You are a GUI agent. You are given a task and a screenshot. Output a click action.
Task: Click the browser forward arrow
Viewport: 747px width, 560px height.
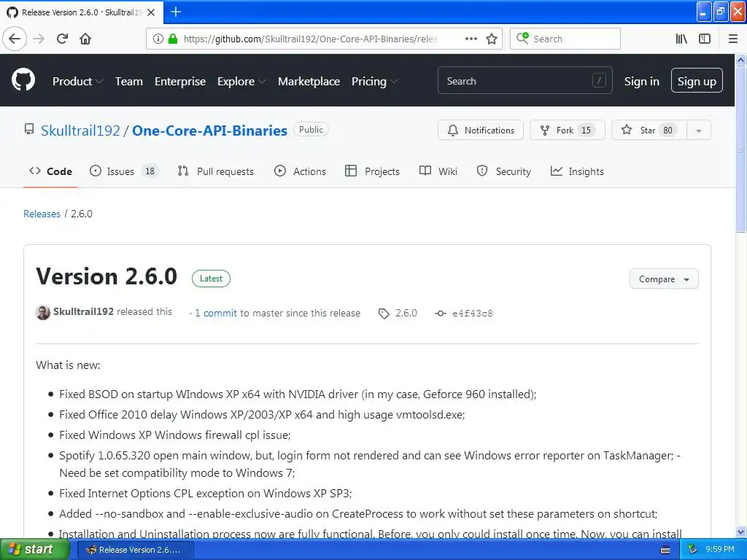[39, 39]
